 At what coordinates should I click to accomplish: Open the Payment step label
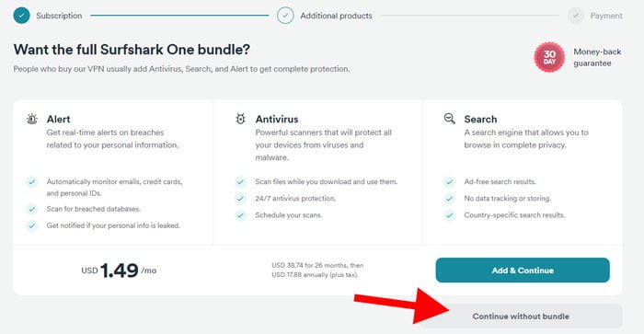[606, 16]
